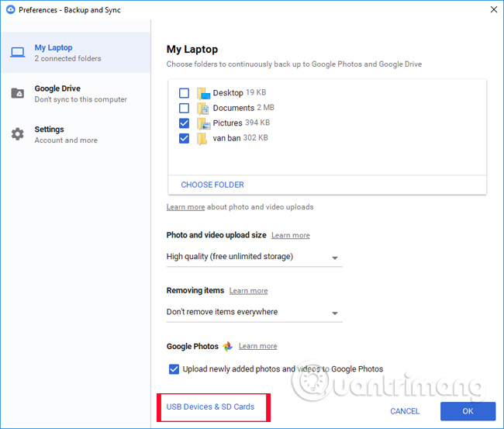Check the Desktop folder checkbox
The height and width of the screenshot is (429, 504).
[185, 93]
